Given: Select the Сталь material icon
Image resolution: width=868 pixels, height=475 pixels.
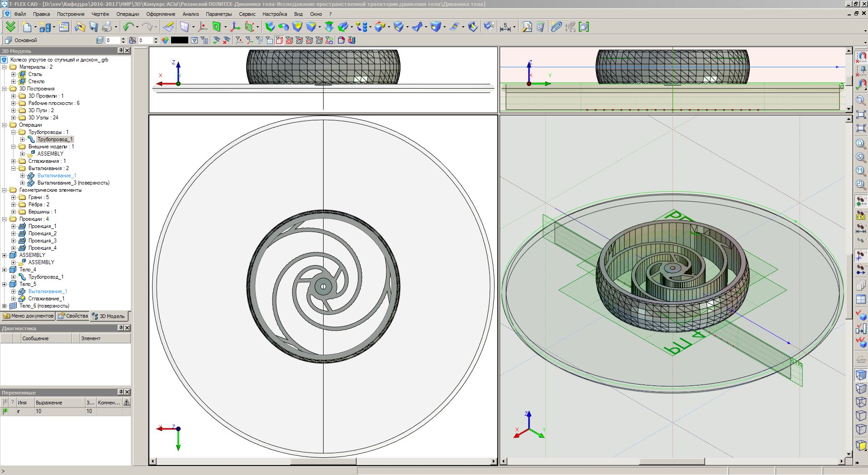Looking at the screenshot, I should click(22, 74).
